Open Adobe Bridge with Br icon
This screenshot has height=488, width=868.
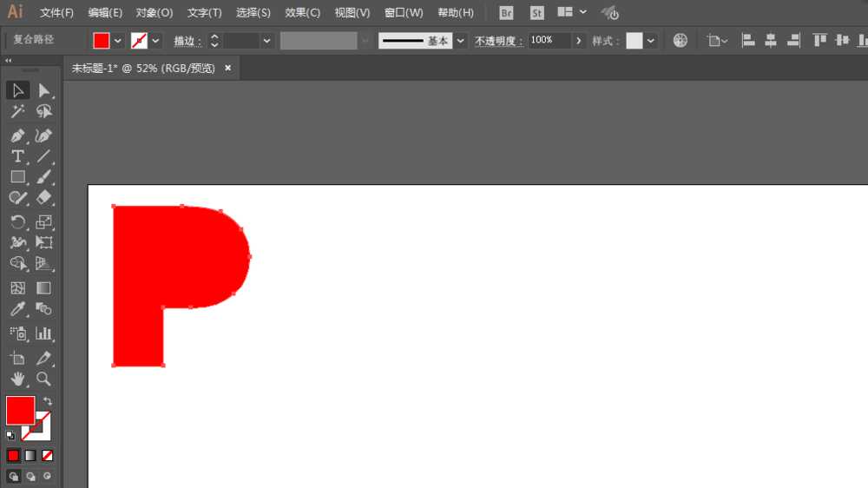point(507,13)
